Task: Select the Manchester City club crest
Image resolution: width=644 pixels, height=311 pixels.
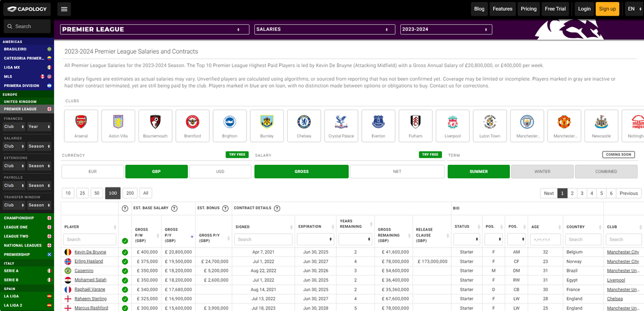Action: point(527,126)
